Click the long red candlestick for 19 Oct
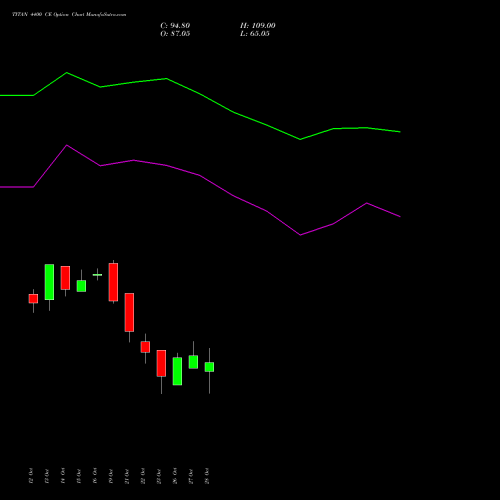Screen dimensions: 500x500 tap(113, 282)
